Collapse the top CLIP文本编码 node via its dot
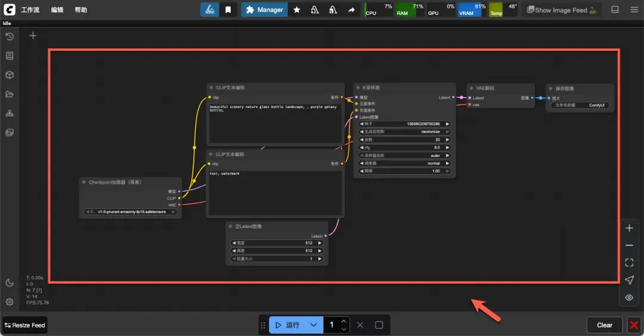 211,88
